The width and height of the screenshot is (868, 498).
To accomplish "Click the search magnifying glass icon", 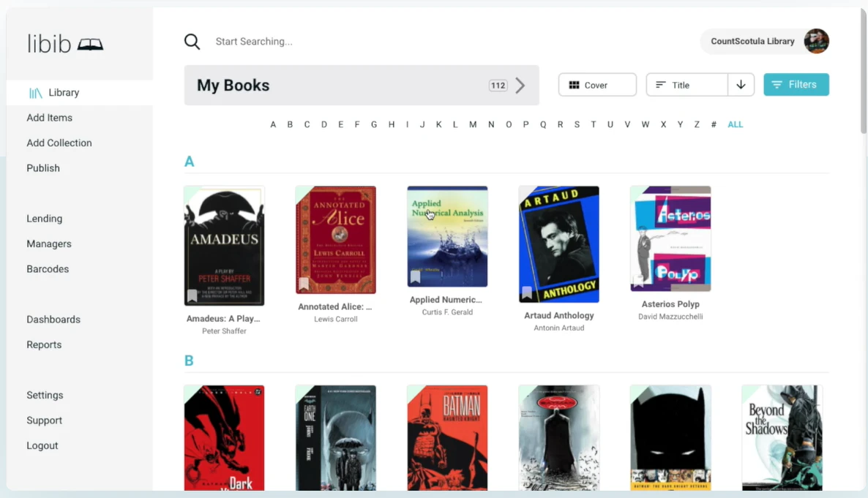I will [x=192, y=42].
